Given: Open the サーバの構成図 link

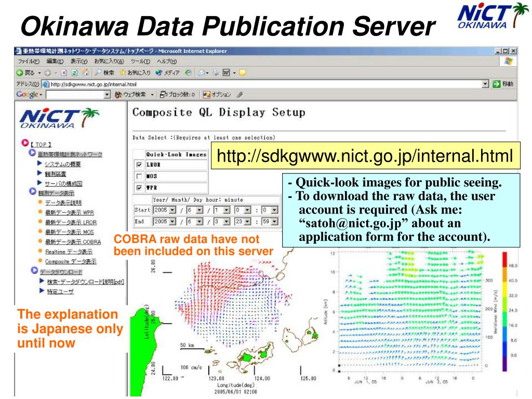Looking at the screenshot, I should 63,183.
